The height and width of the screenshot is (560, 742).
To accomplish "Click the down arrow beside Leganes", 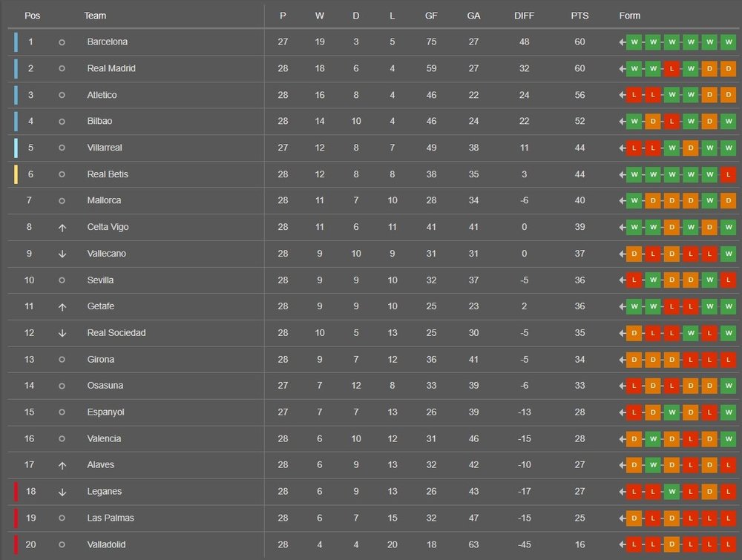I will pyautogui.click(x=62, y=492).
